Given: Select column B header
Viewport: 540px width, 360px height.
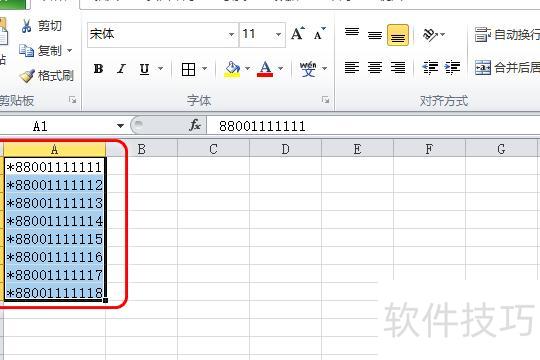Looking at the screenshot, I should pyautogui.click(x=141, y=150).
